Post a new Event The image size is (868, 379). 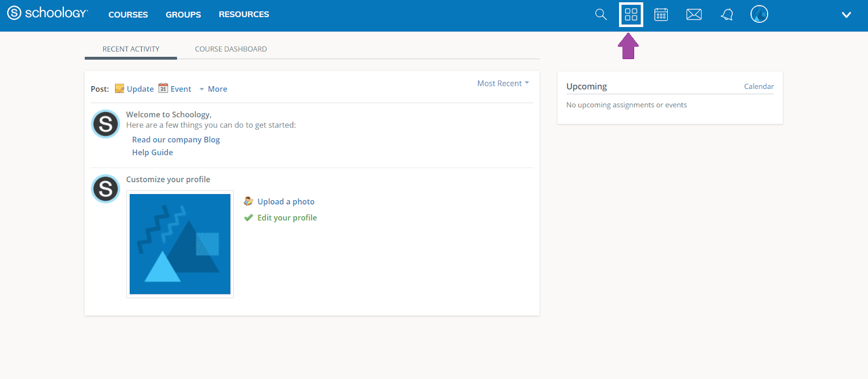[x=181, y=89]
